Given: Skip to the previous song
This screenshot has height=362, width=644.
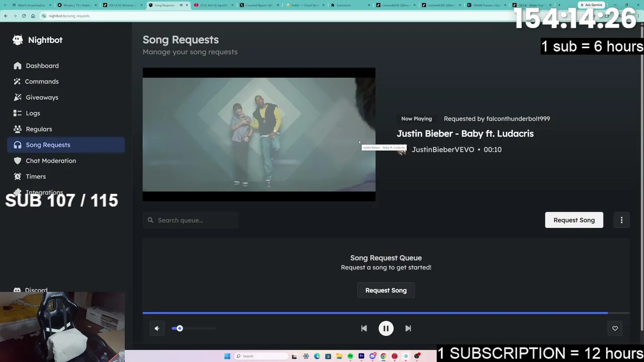Looking at the screenshot, I should [364, 328].
